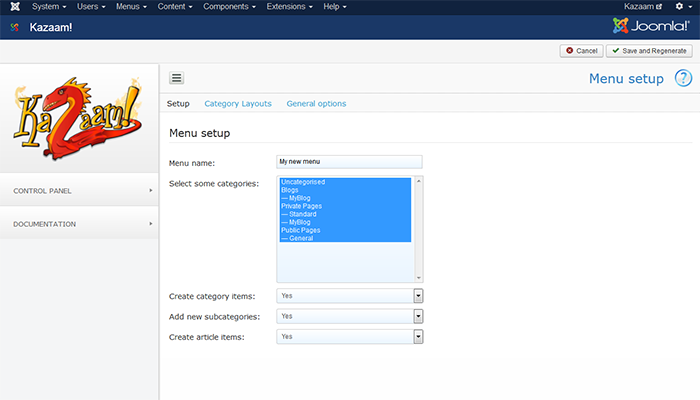Click the Joomla! brand logo

[x=651, y=26]
